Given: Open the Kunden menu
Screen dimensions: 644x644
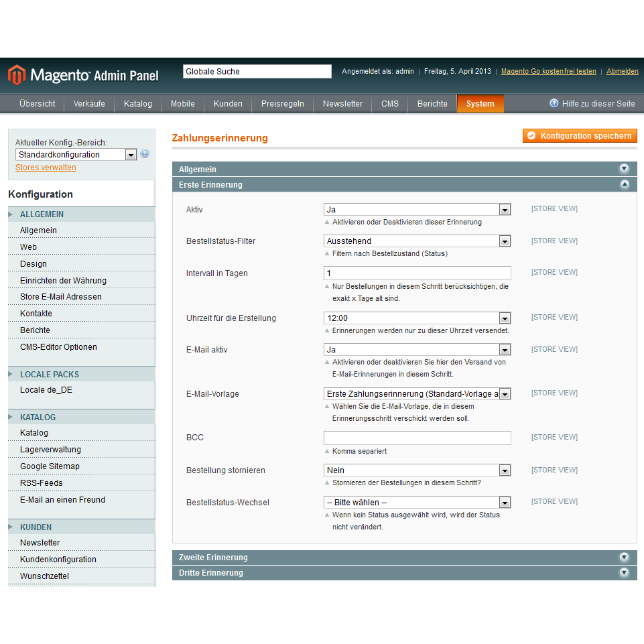Looking at the screenshot, I should [x=228, y=103].
